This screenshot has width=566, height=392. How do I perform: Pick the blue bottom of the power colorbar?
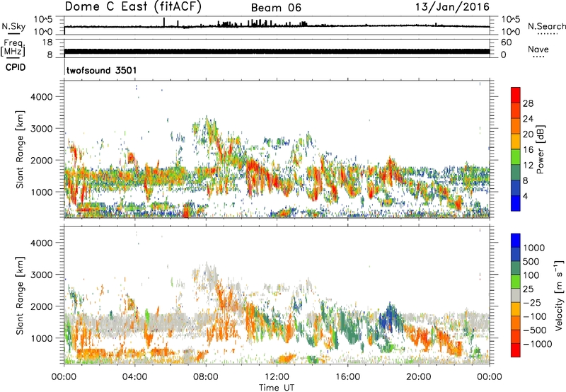point(516,204)
